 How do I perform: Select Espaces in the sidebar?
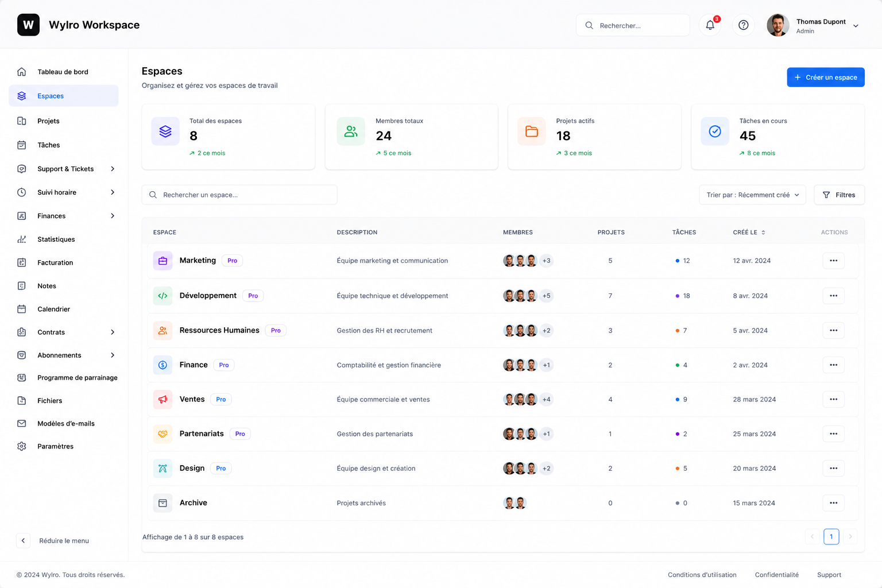pyautogui.click(x=64, y=96)
